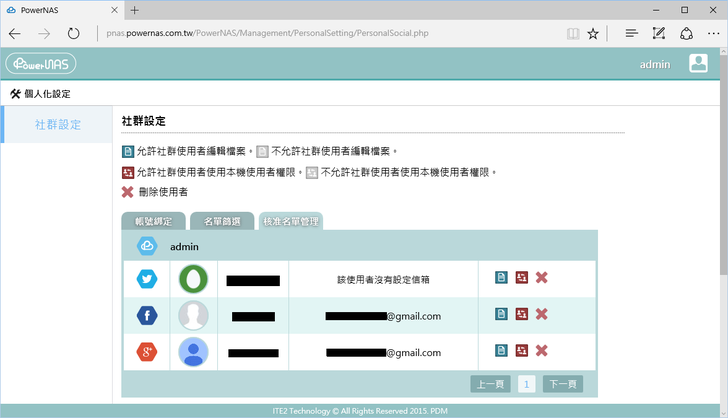Click the browser address bar URL
This screenshot has height=418, width=728.
330,33
